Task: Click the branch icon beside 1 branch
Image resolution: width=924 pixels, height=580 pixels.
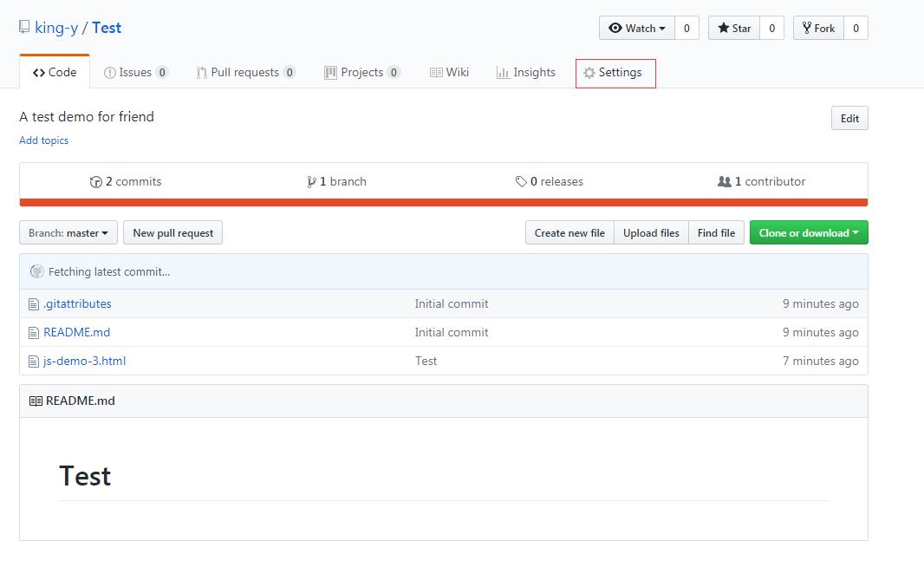Action: pyautogui.click(x=311, y=181)
